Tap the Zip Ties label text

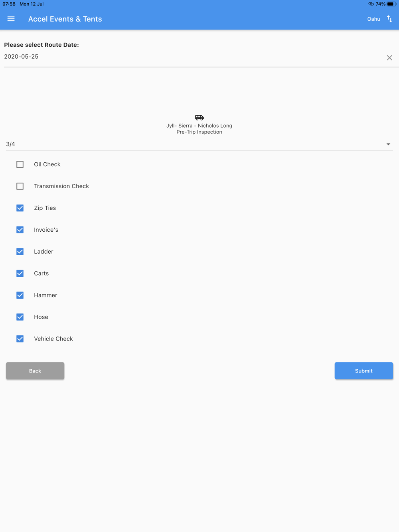coord(45,208)
